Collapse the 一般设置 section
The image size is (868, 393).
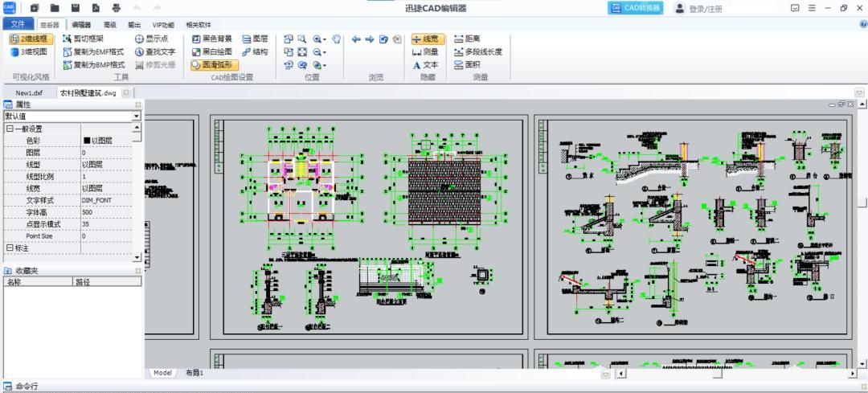(10, 129)
